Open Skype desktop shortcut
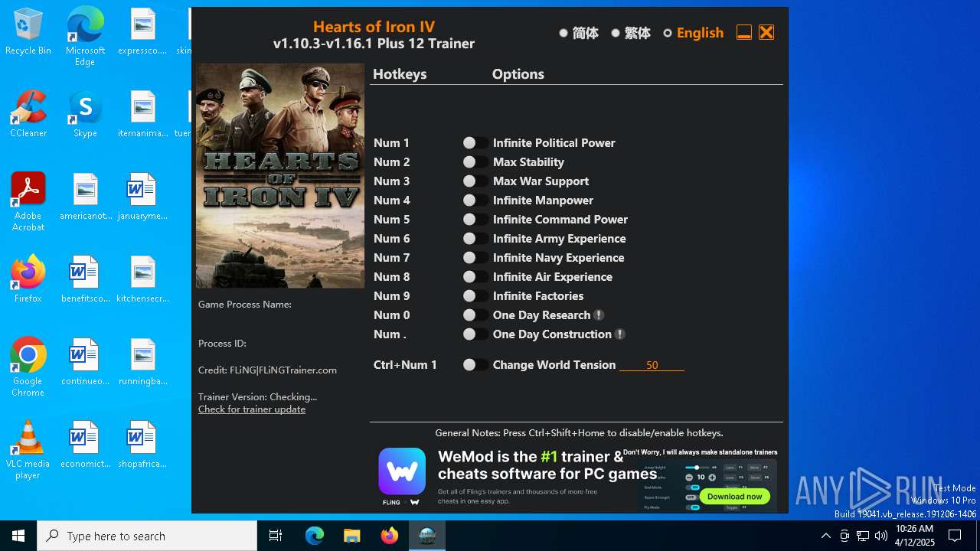This screenshot has height=551, width=980. tap(85, 115)
